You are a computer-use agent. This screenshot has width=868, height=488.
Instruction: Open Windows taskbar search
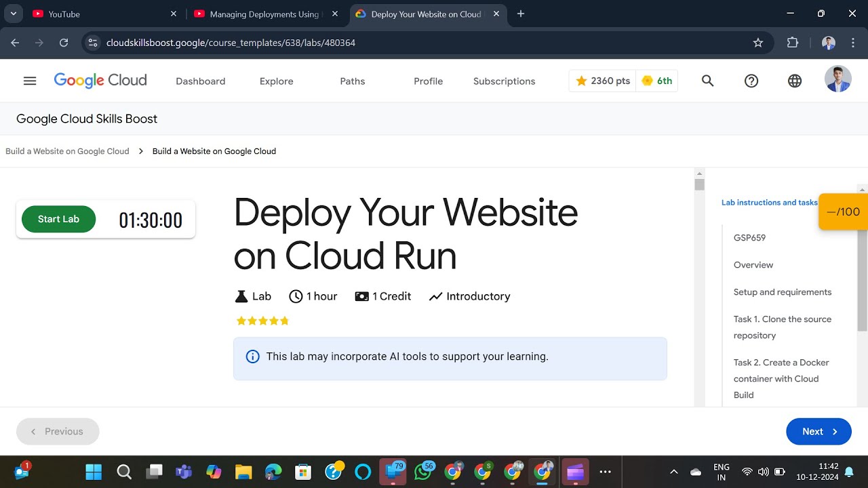tap(124, 472)
